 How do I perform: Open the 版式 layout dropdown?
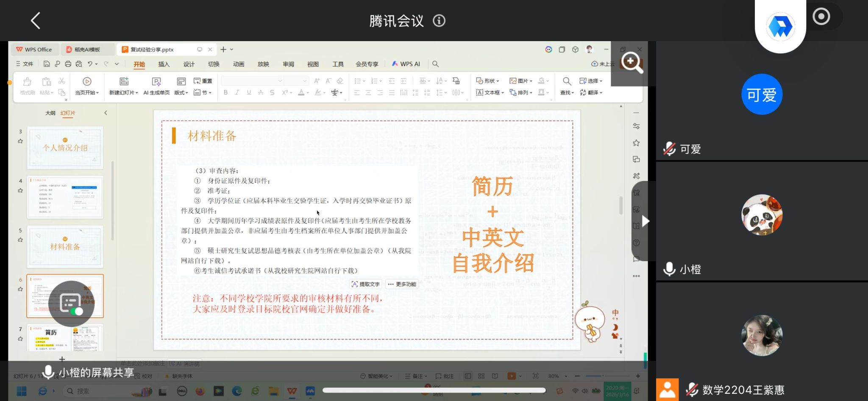(x=181, y=92)
